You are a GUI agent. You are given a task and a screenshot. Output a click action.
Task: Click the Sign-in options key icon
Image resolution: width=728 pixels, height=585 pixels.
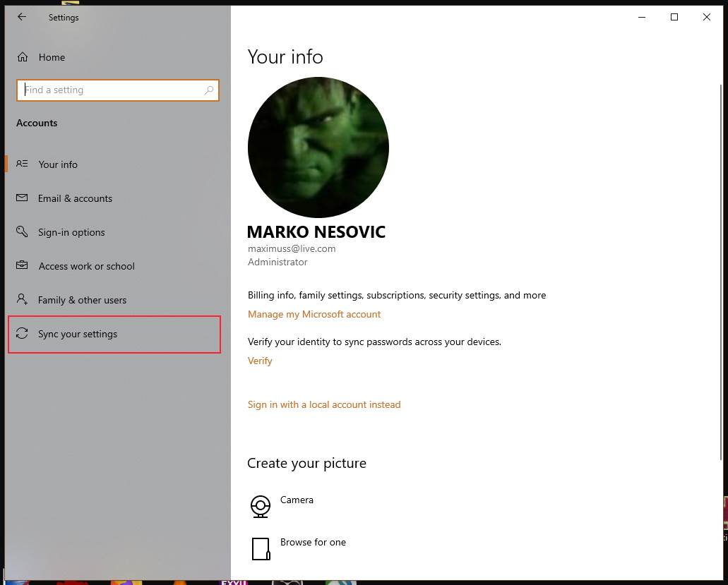click(22, 232)
